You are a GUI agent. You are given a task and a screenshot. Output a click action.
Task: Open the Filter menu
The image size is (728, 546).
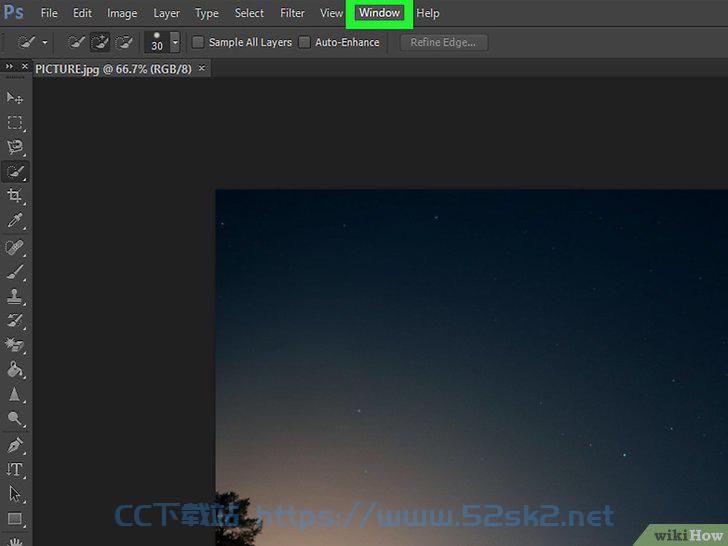[292, 13]
